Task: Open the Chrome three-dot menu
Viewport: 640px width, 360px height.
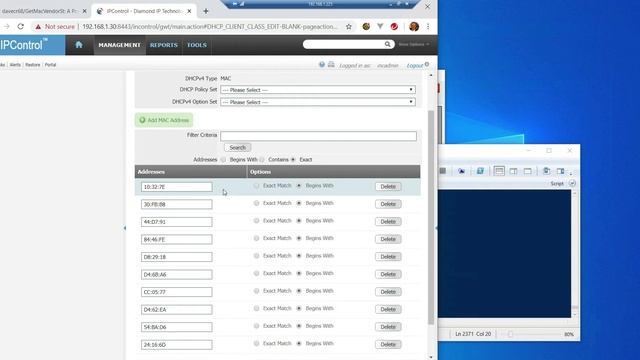Action: (428, 27)
